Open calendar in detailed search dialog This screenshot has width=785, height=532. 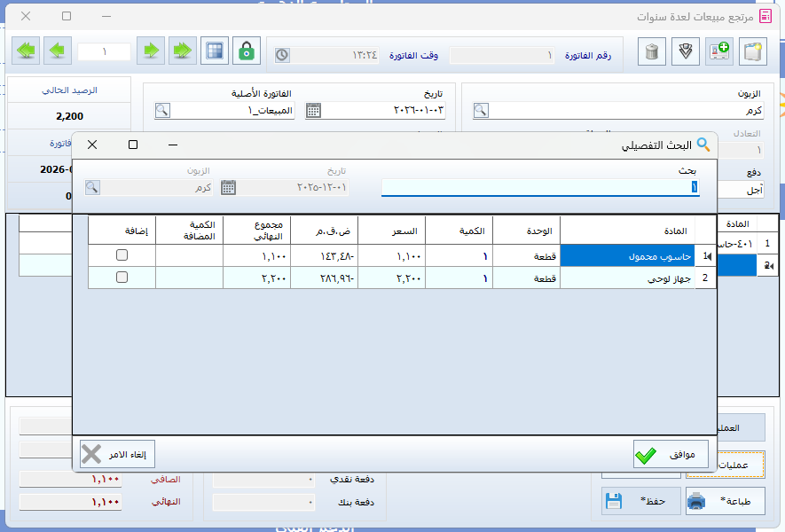coord(228,187)
